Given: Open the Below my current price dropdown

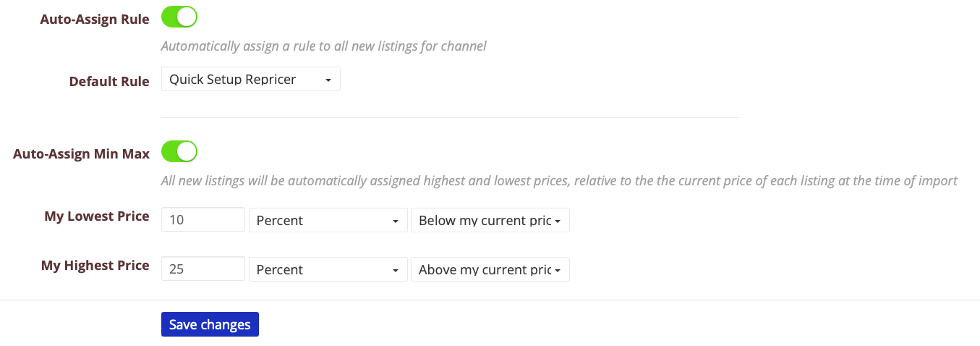Looking at the screenshot, I should [490, 220].
